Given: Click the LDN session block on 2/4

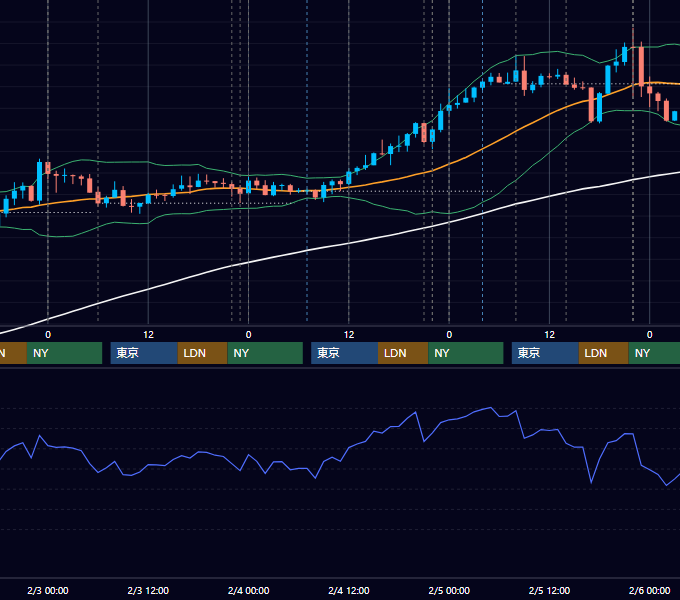Looking at the screenshot, I should tap(403, 353).
